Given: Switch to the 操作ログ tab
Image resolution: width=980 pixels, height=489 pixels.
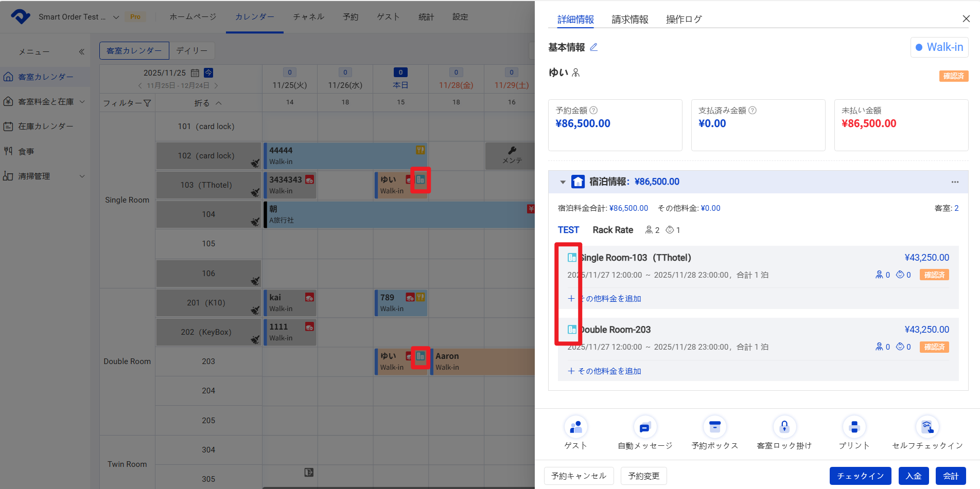Looking at the screenshot, I should tap(684, 20).
